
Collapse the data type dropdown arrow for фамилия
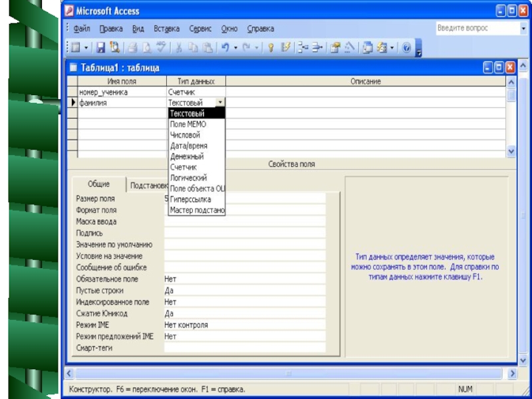click(220, 103)
